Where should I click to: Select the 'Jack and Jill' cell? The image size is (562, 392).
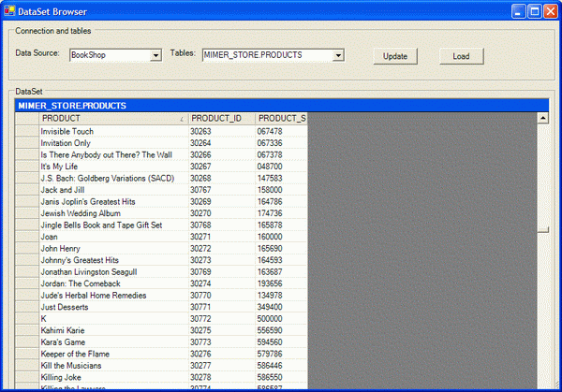pos(113,190)
